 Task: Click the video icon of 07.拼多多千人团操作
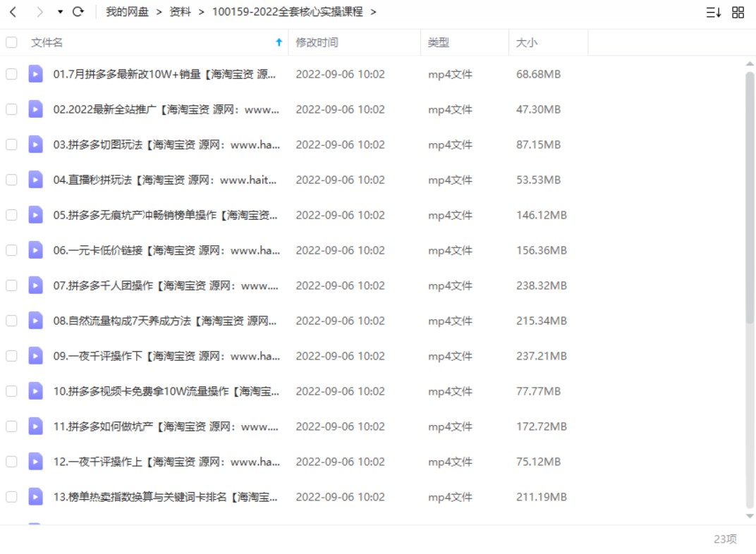coord(36,285)
